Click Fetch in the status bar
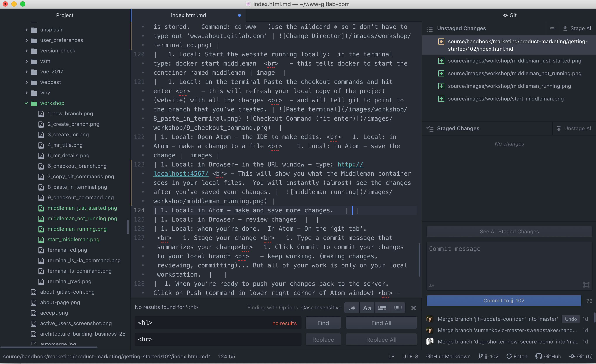596x364 pixels. point(517,357)
